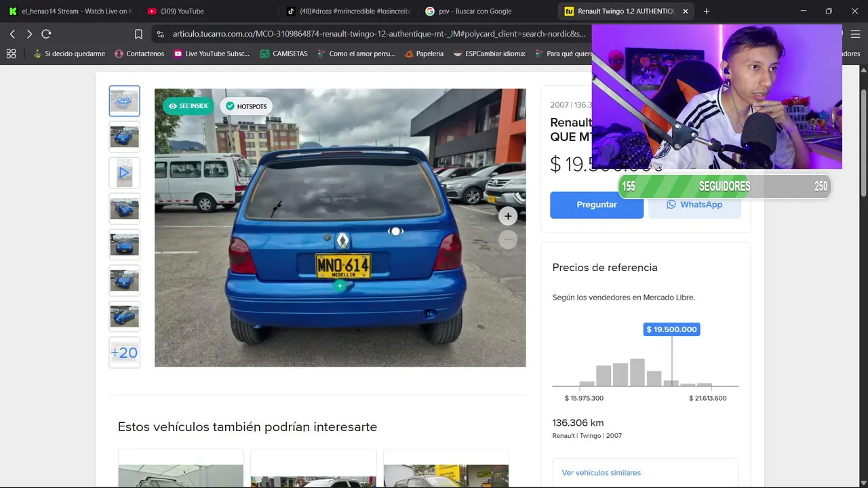Click the green hotspot near license plate
The width and height of the screenshot is (868, 488).
tap(340, 286)
